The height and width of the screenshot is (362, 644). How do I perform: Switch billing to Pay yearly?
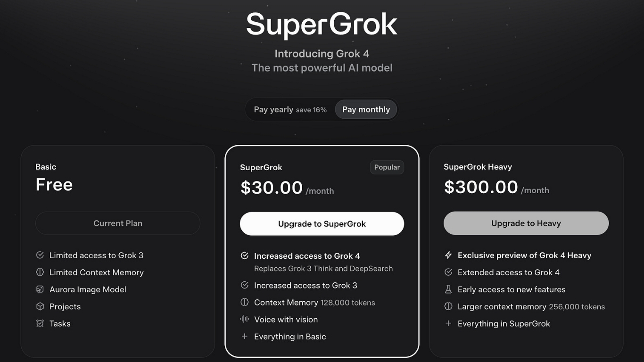(x=290, y=109)
